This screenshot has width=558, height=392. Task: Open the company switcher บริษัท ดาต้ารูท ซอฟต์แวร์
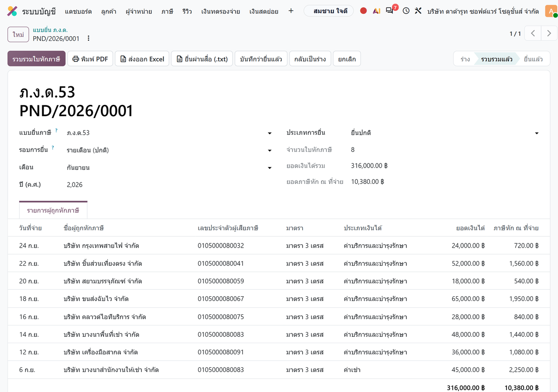[483, 11]
